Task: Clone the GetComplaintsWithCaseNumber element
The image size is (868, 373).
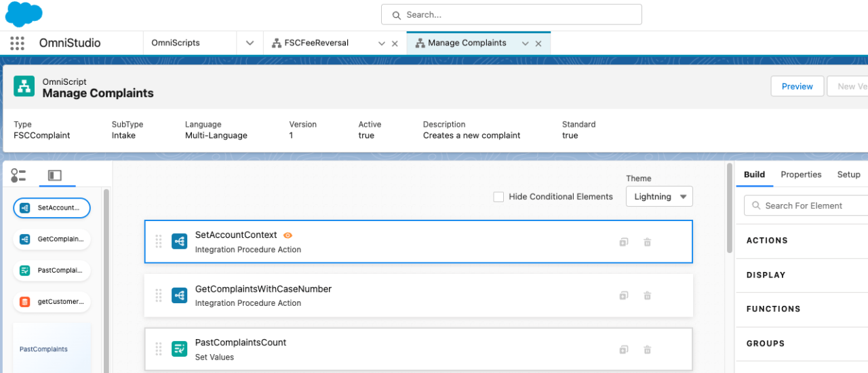Action: pos(623,295)
